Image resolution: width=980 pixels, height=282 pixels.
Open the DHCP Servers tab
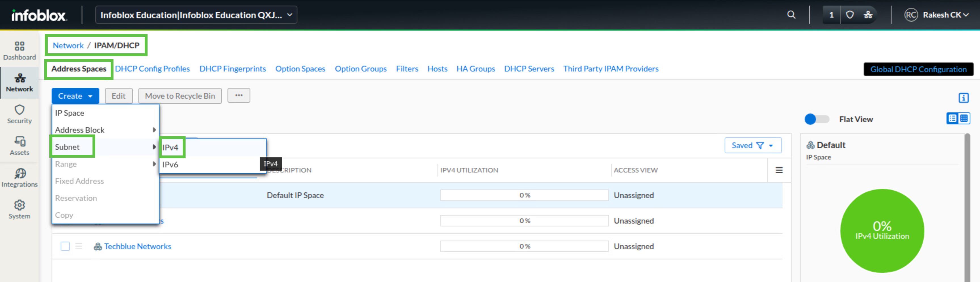point(529,69)
